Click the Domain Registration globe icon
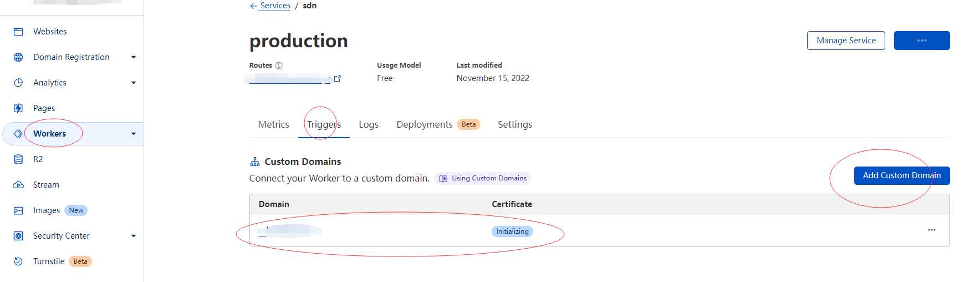 pos(18,57)
